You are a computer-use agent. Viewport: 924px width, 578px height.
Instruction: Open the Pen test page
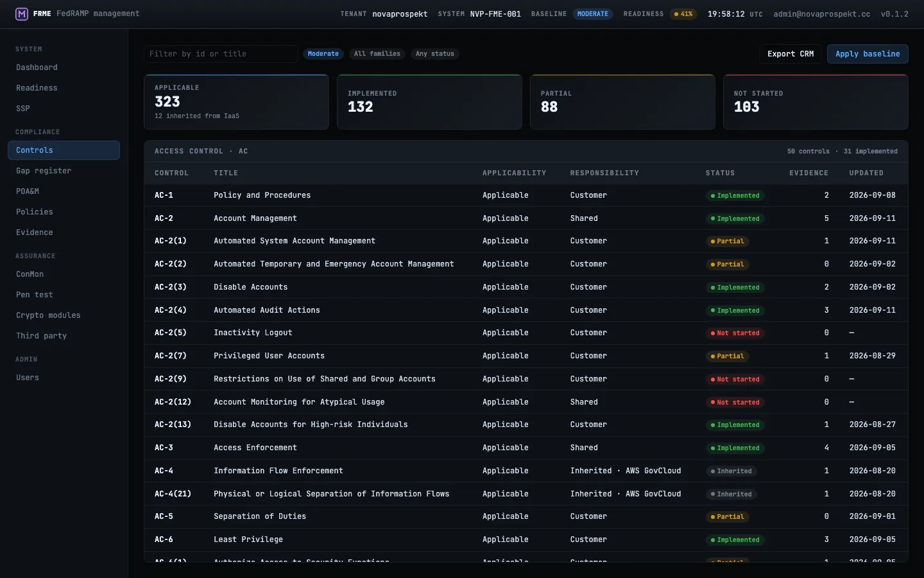tap(64, 295)
